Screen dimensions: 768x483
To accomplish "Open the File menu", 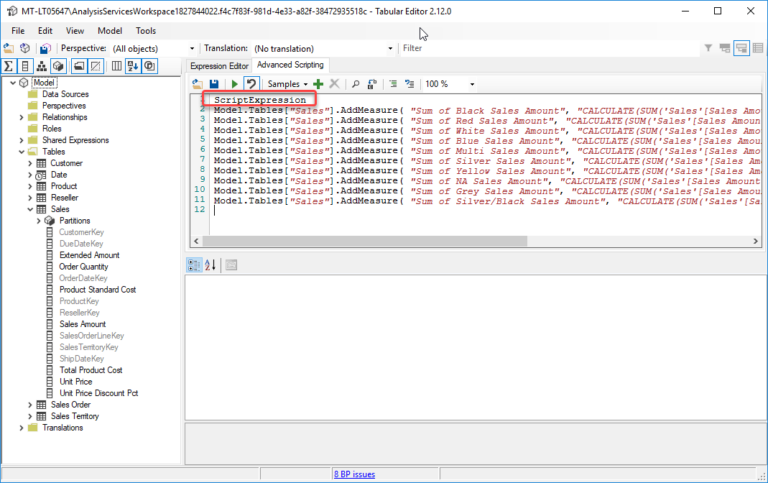I will 18,30.
